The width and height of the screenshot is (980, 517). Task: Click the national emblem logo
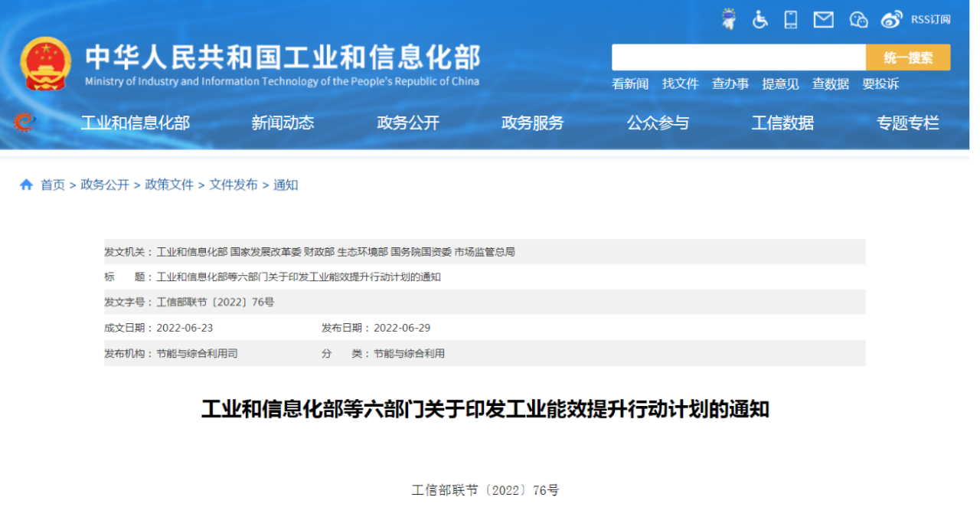coord(45,64)
